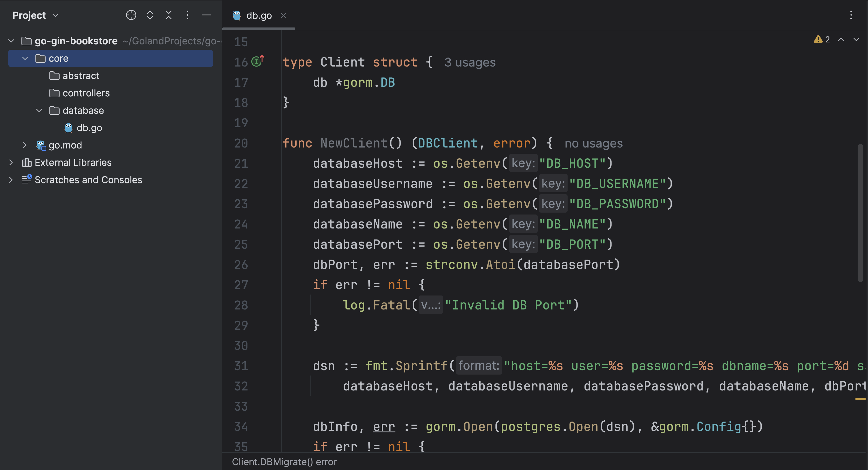Collapse the core folder

pyautogui.click(x=25, y=58)
